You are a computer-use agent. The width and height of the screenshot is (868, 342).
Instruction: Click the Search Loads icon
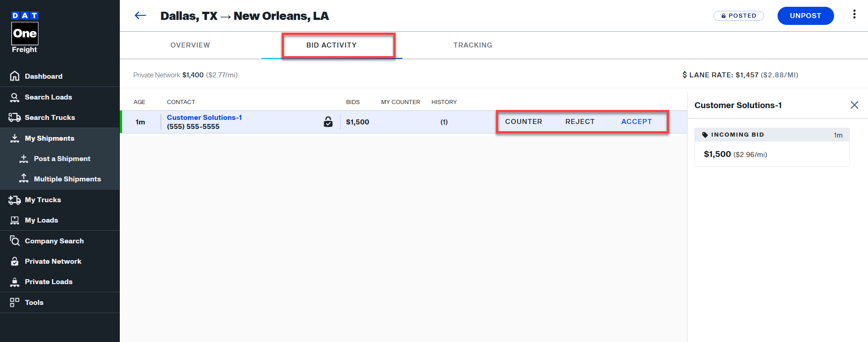(x=15, y=97)
